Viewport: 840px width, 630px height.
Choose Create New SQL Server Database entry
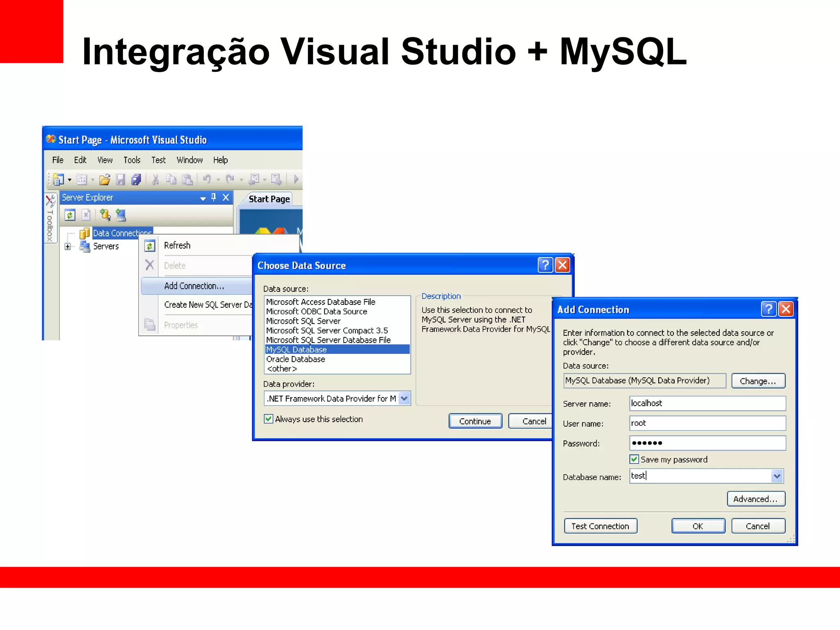tap(197, 305)
